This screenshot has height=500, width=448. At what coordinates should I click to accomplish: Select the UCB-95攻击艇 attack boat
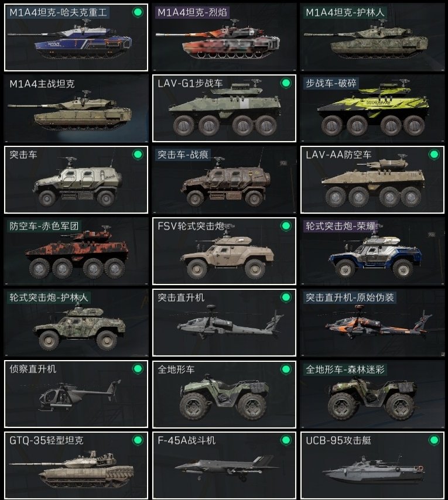point(372,465)
